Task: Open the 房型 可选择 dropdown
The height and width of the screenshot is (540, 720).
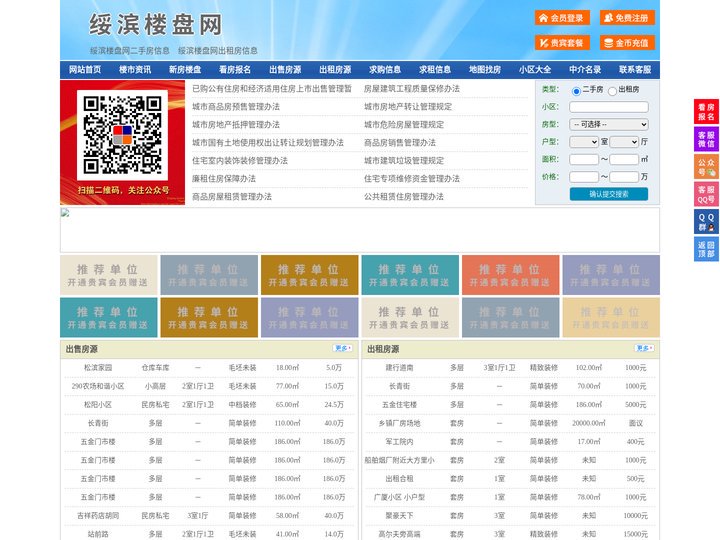Action: coord(609,124)
